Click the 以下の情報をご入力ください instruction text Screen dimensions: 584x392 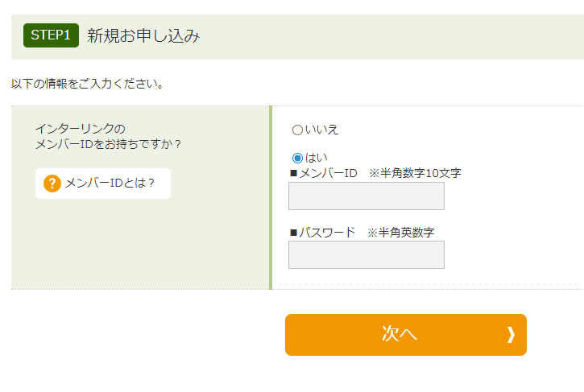point(88,83)
